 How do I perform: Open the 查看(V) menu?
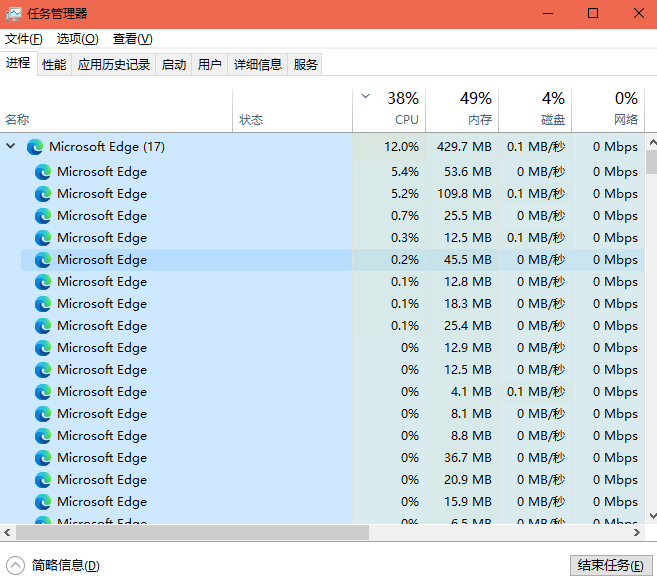click(132, 39)
